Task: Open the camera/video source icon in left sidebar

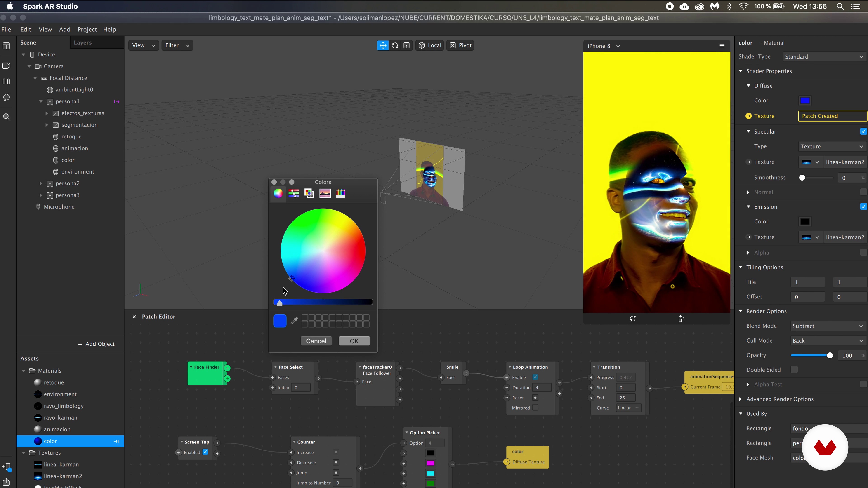Action: click(x=6, y=66)
